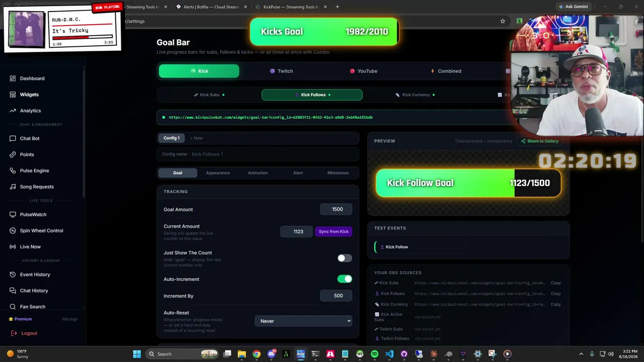Open Chat Bot via its sidebar icon

point(13,138)
